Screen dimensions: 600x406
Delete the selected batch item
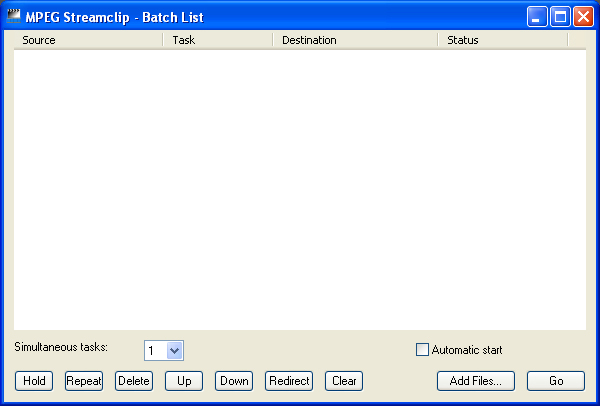click(134, 381)
